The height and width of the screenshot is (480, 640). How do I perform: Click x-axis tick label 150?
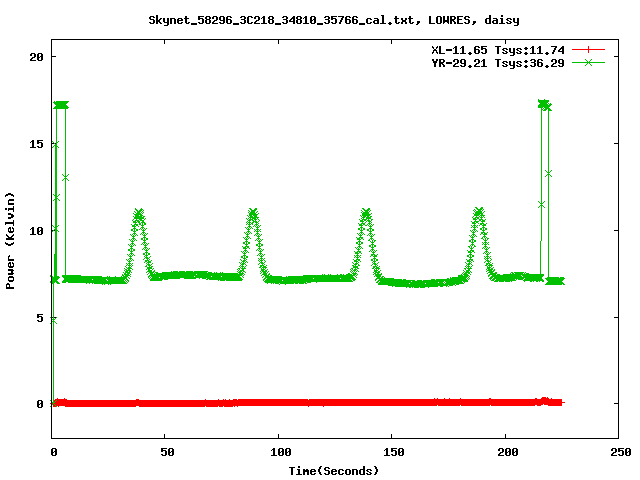(393, 452)
